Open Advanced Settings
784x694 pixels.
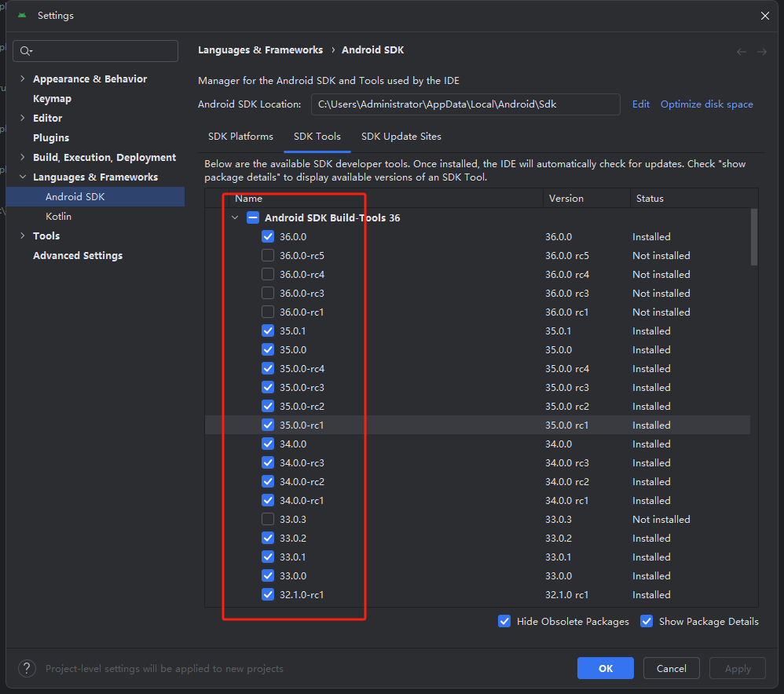[x=78, y=256]
